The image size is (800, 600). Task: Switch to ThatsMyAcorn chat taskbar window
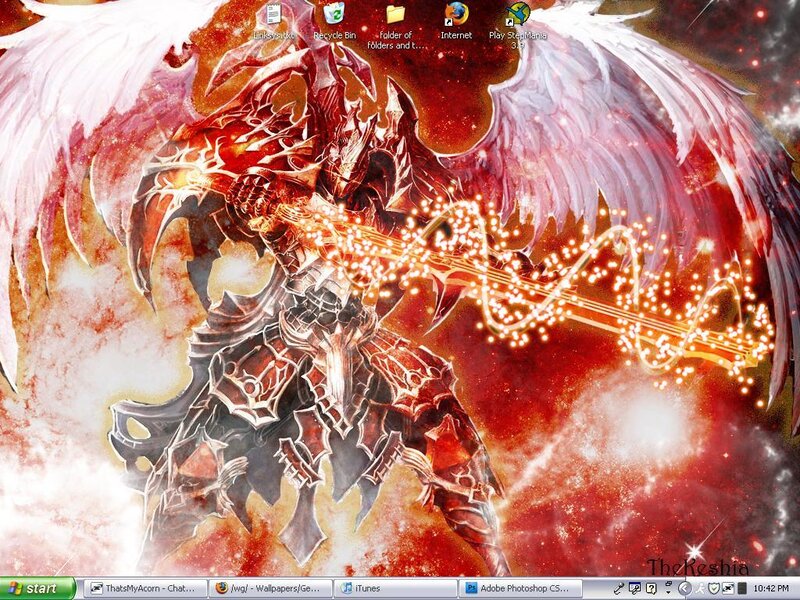(x=144, y=588)
